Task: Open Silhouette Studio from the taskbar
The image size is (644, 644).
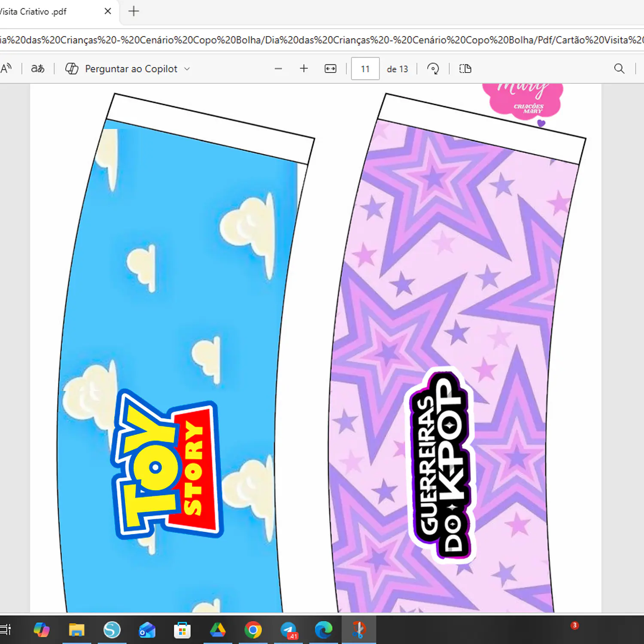Action: point(112,630)
